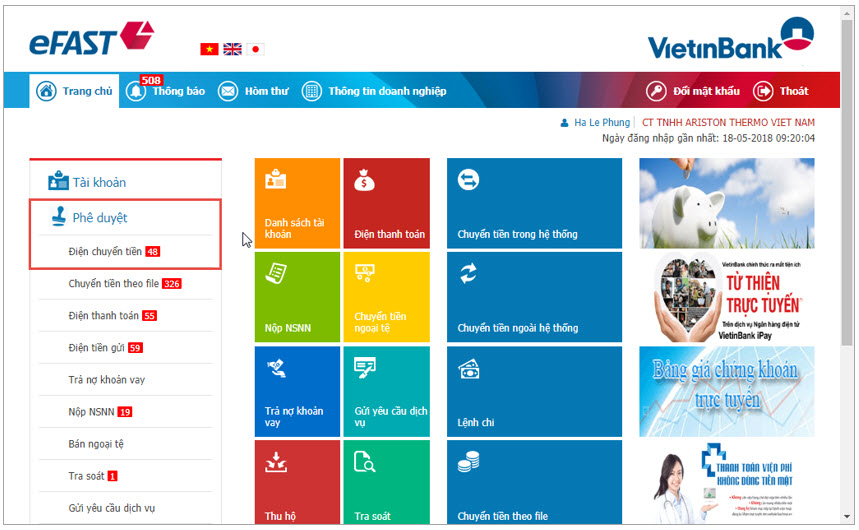859x530 pixels.
Task: Switch language using the UK flag icon
Action: (x=232, y=49)
